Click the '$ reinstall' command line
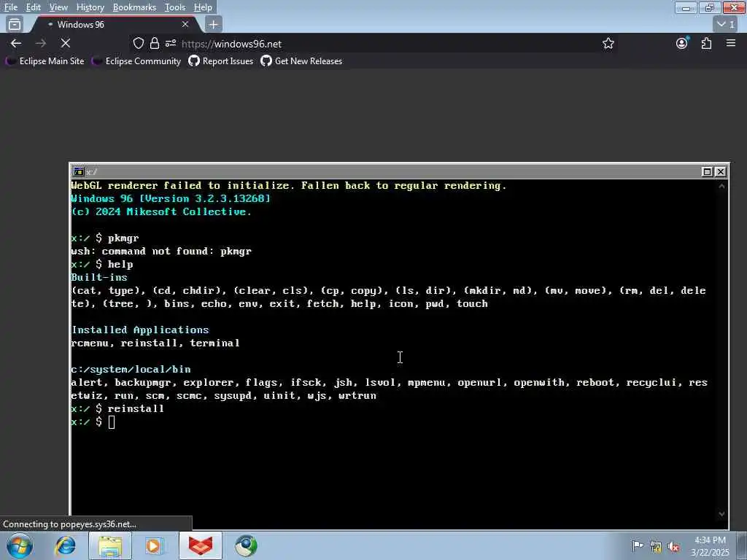The image size is (747, 560). (x=117, y=408)
